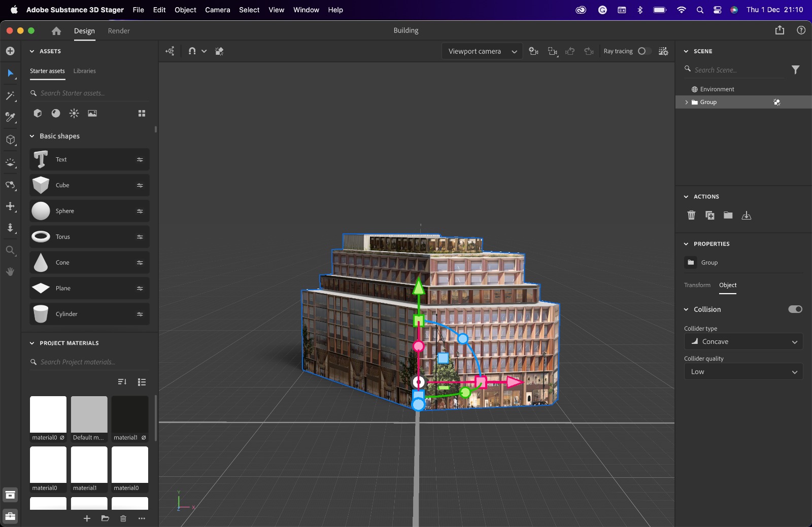This screenshot has height=527, width=812.
Task: Duplicate the group using the Actions panel icon
Action: pyautogui.click(x=709, y=215)
